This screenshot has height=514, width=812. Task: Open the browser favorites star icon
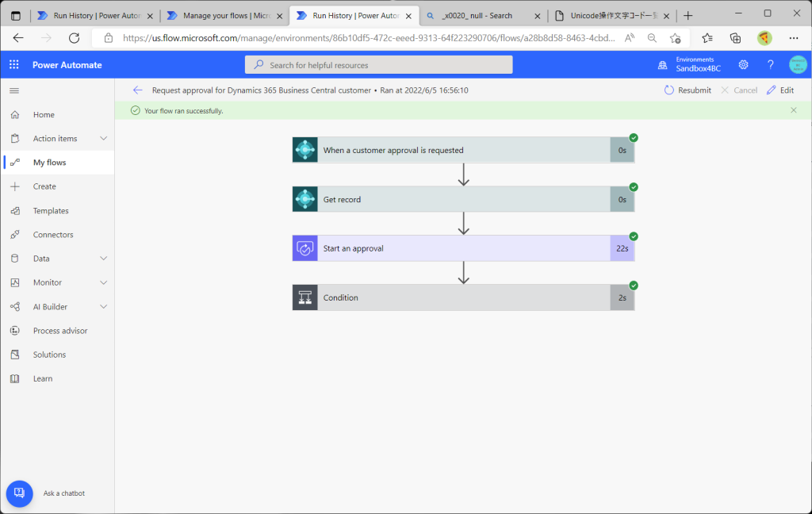tap(707, 38)
